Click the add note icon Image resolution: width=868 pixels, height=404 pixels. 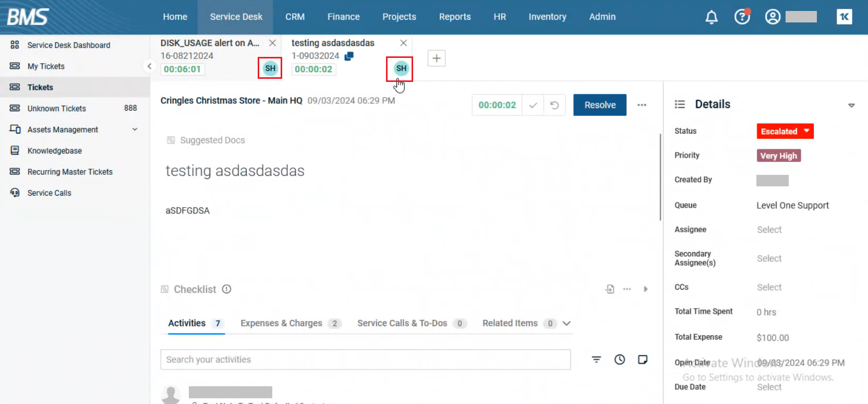tap(643, 360)
